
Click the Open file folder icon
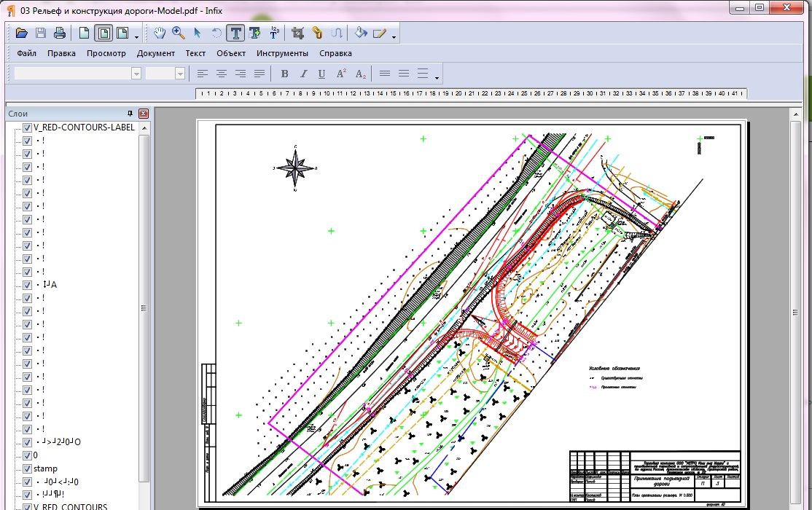click(x=22, y=33)
